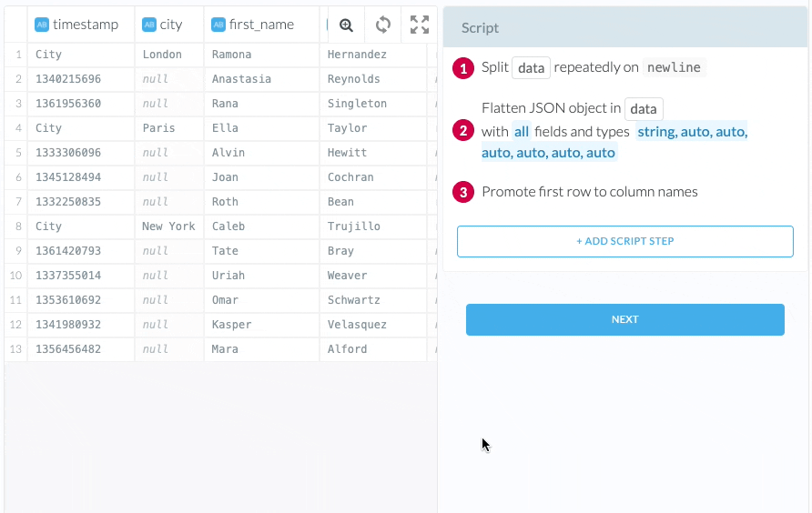Click the city column type icon

click(x=148, y=25)
